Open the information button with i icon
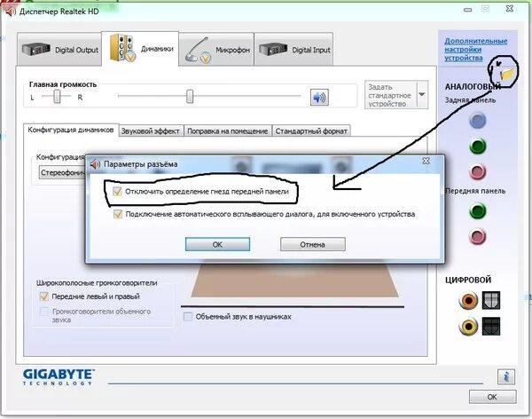The width and height of the screenshot is (532, 419). [x=506, y=376]
